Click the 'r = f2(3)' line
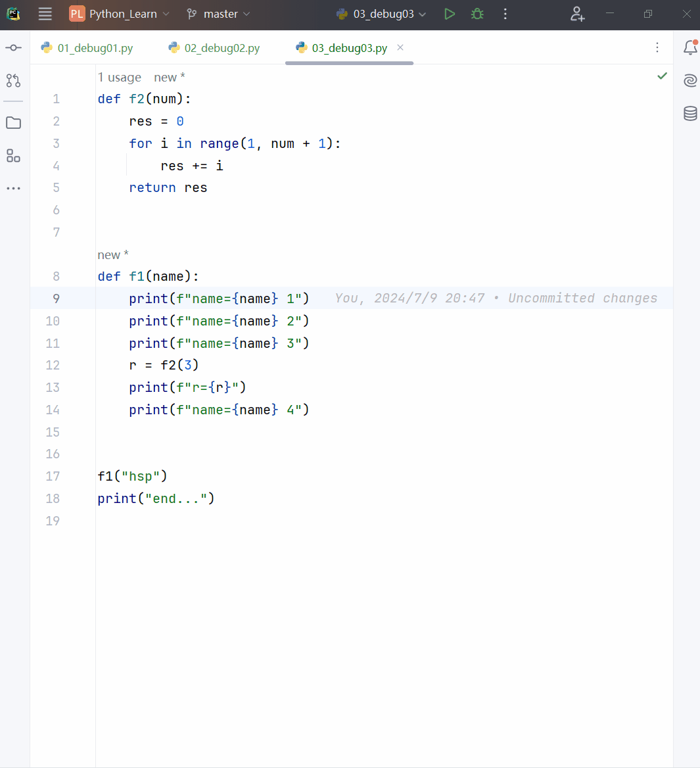 tap(164, 366)
